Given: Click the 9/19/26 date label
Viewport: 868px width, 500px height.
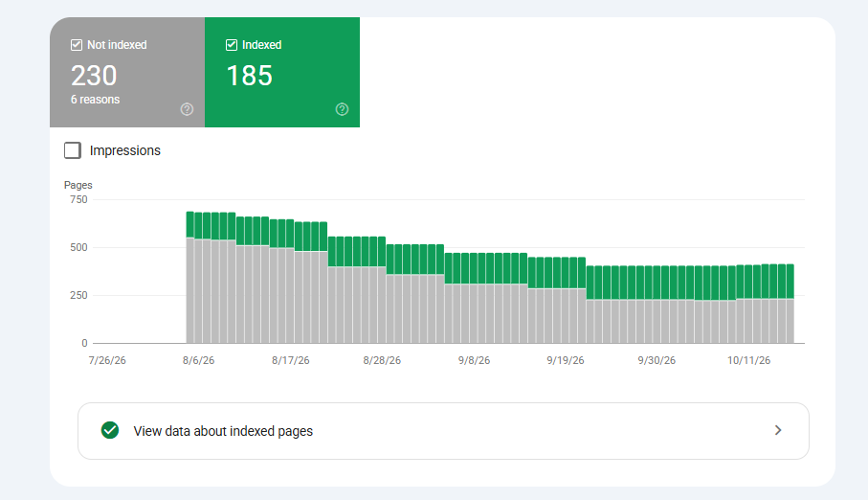Looking at the screenshot, I should [x=566, y=360].
